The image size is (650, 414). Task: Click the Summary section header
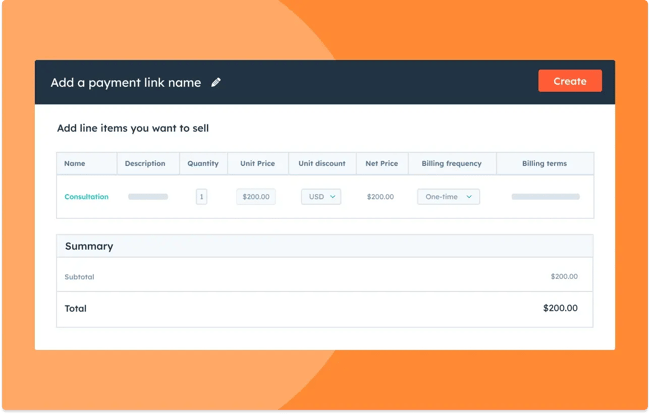[x=89, y=246]
